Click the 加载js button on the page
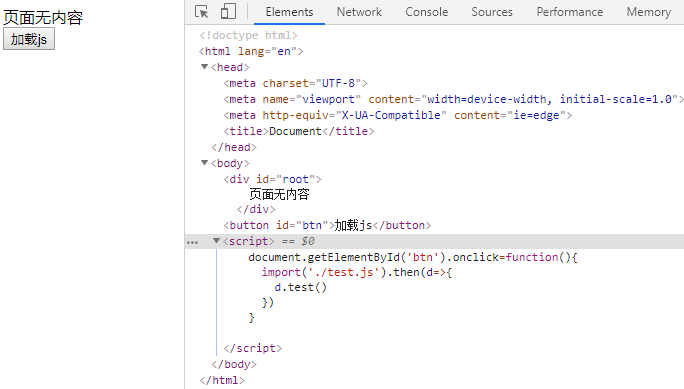 (29, 39)
